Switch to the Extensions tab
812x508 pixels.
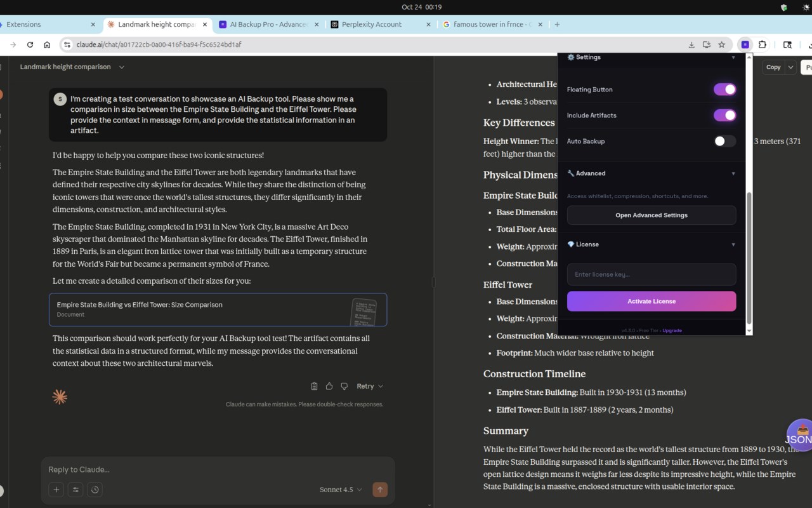coord(44,24)
